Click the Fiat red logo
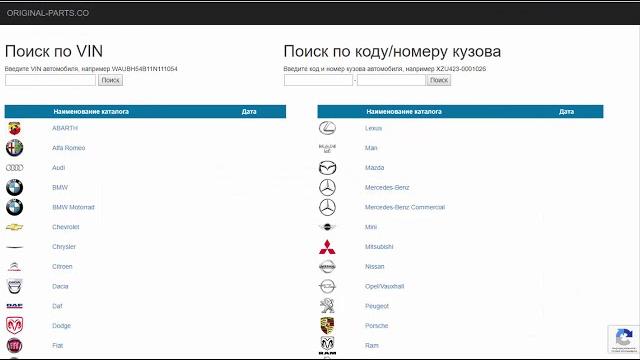Image resolution: width=640 pixels, height=360 pixels. point(14,346)
